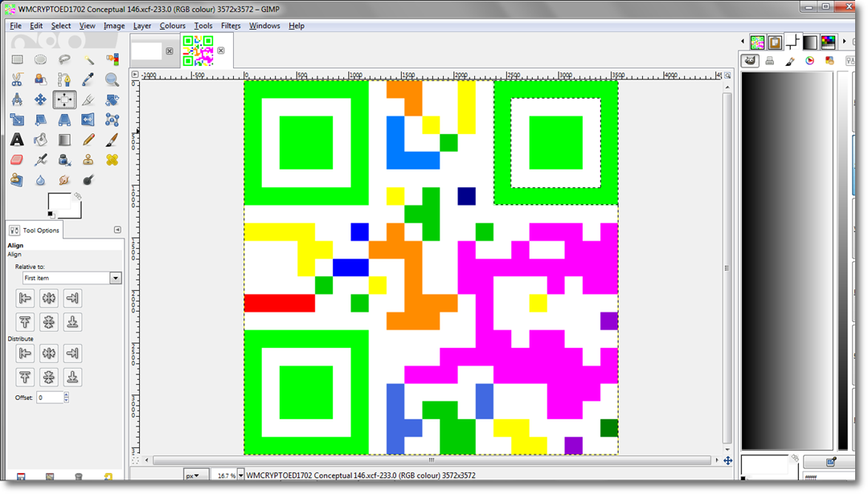The image size is (868, 494).
Task: Open the Layer menu
Action: [x=142, y=26]
